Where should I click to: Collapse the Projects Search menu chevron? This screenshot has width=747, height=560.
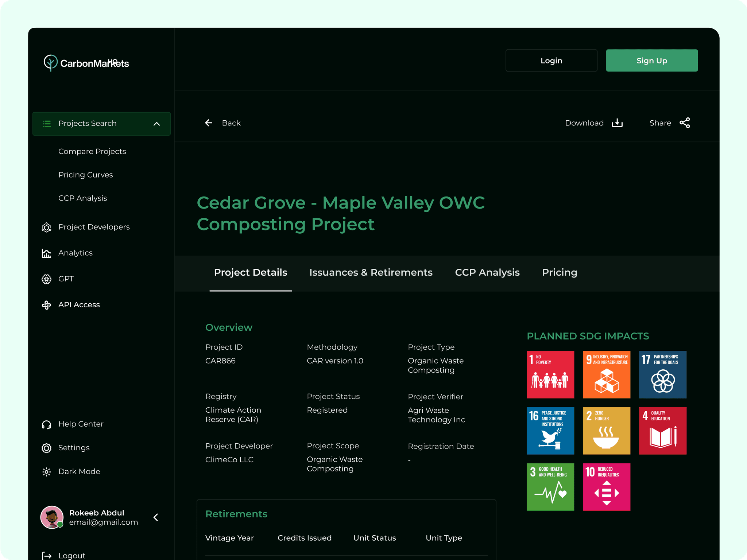coord(157,124)
